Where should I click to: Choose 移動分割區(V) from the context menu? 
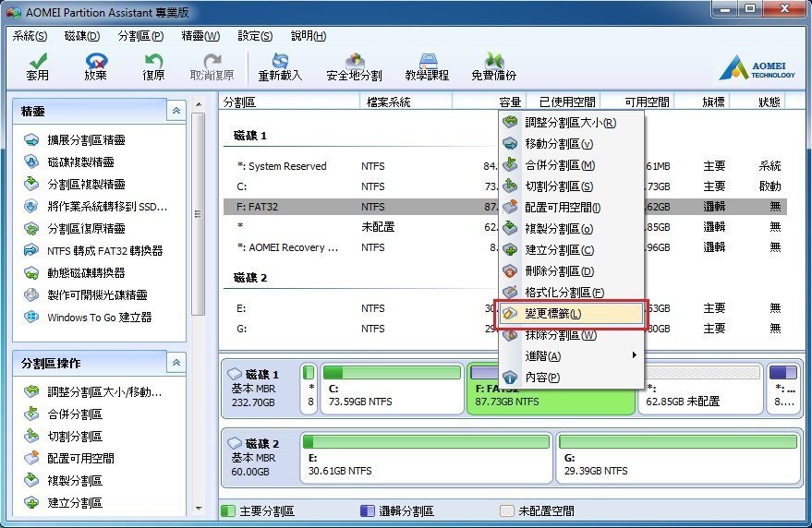tap(571, 144)
